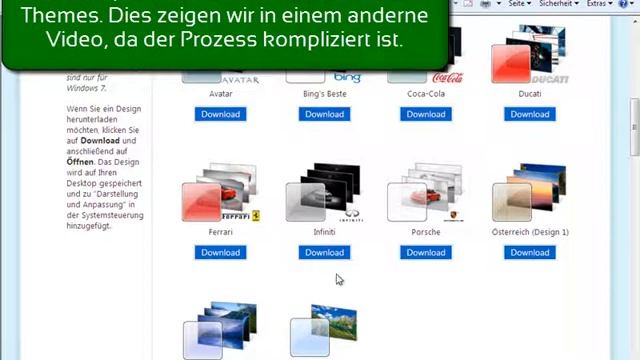
Task: Download the Avatar theme
Action: (220, 114)
